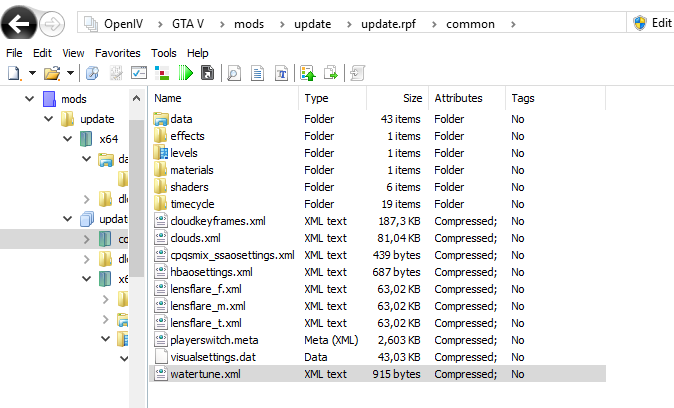Click the data folder icon
The height and width of the screenshot is (408, 674).
click(161, 119)
